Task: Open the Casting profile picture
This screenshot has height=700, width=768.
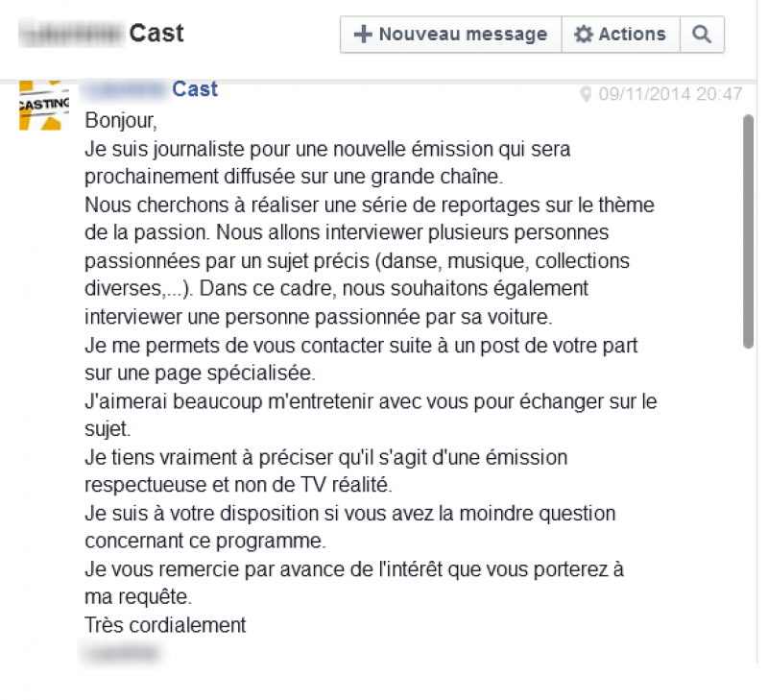Action: 44,106
